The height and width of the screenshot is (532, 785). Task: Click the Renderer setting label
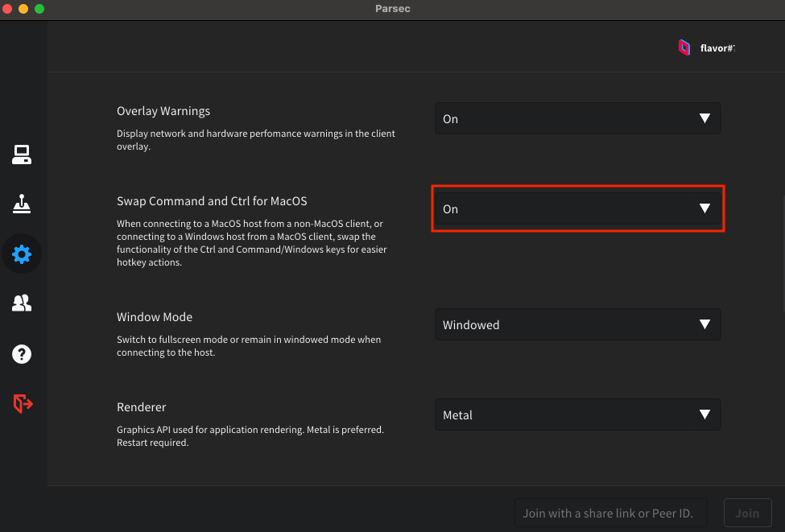pyautogui.click(x=141, y=407)
